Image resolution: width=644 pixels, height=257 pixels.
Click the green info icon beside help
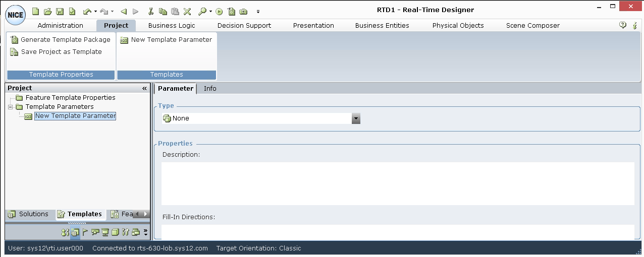point(635,25)
